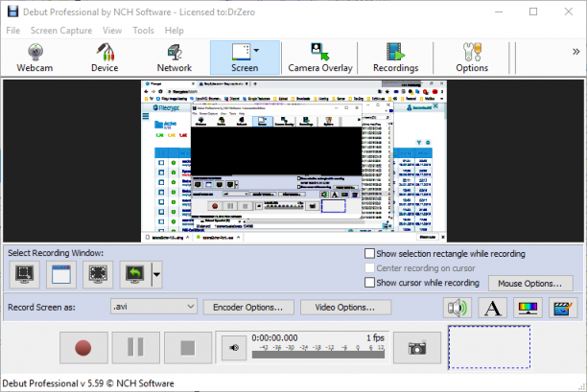The image size is (587, 392).
Task: Take a snapshot with the camera button
Action: tap(417, 348)
